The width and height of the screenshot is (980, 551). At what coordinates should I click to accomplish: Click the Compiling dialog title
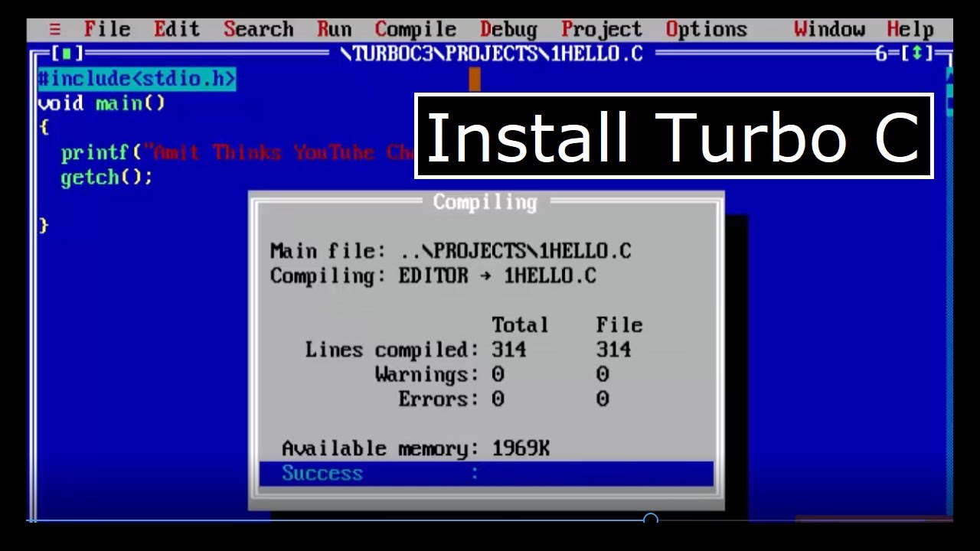point(485,202)
